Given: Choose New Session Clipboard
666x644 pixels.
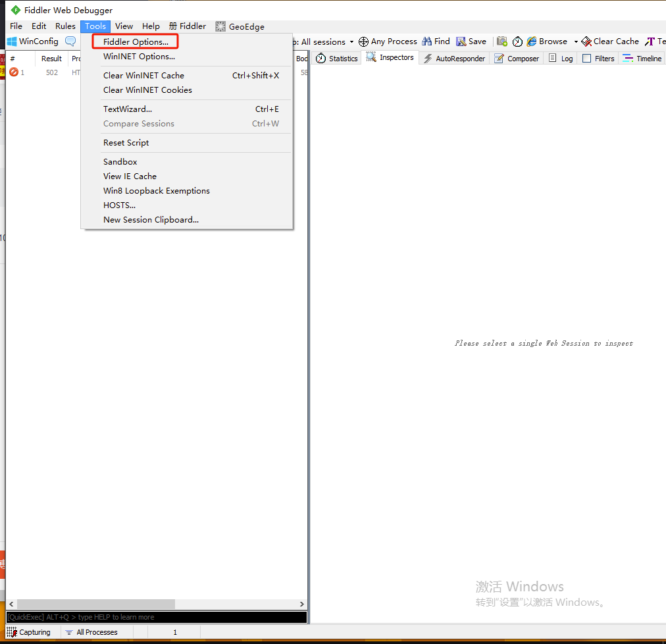Looking at the screenshot, I should coord(151,220).
